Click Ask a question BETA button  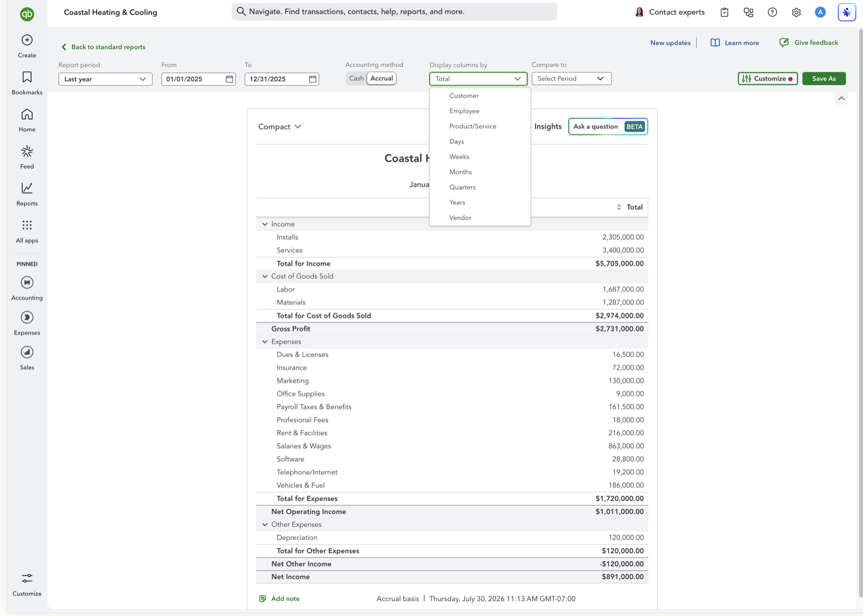pyautogui.click(x=608, y=127)
